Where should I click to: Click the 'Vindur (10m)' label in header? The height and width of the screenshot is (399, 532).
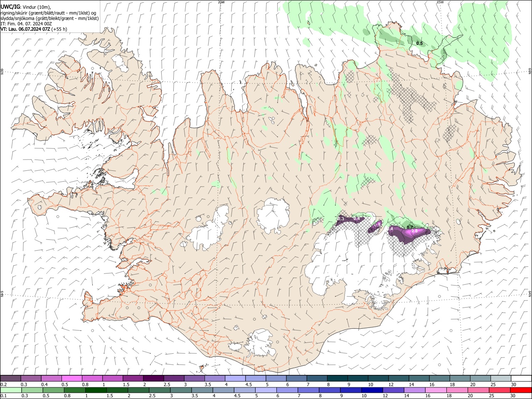tap(37, 7)
